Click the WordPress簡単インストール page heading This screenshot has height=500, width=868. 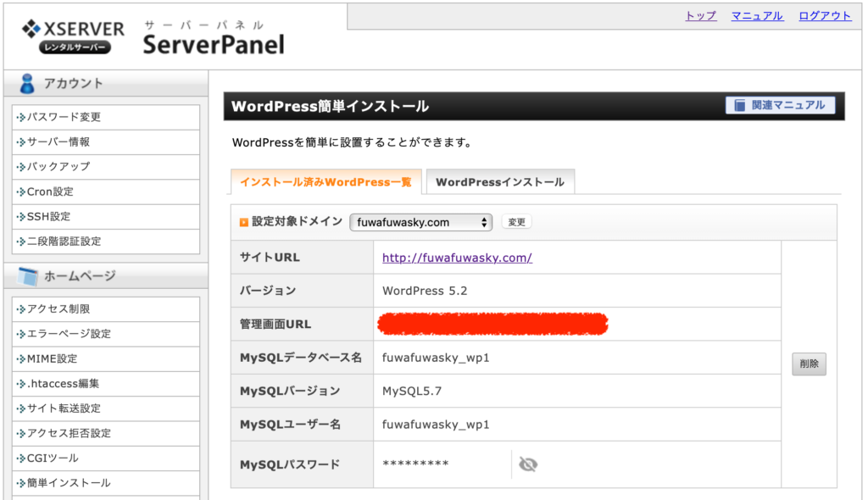coord(330,106)
